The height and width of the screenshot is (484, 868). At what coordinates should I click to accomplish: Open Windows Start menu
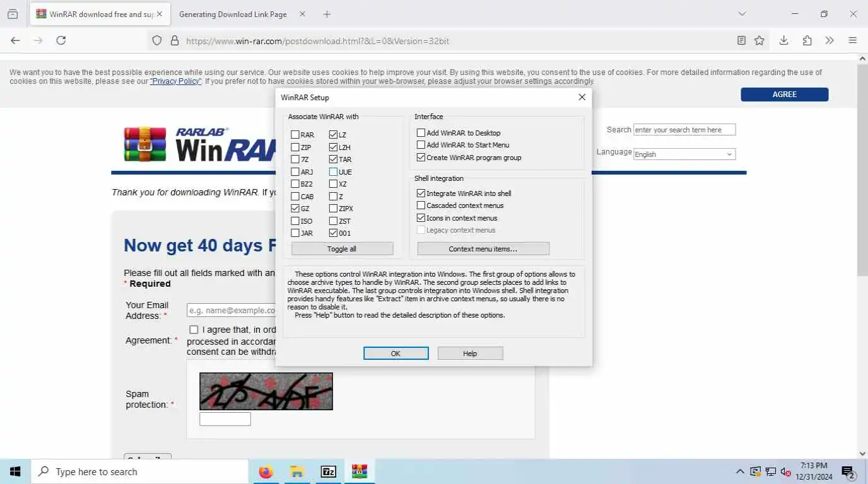[x=15, y=471]
